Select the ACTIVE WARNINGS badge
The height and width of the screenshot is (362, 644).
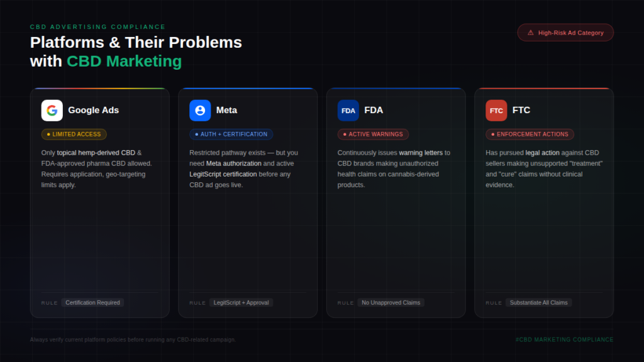click(374, 134)
